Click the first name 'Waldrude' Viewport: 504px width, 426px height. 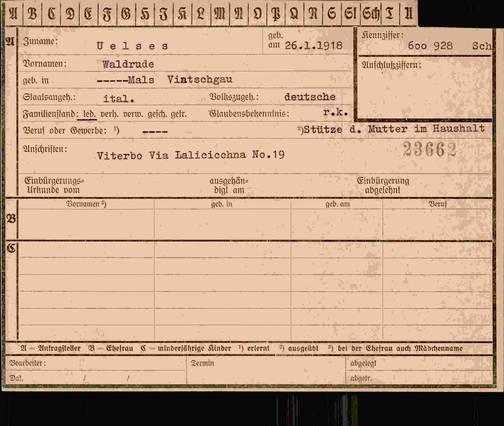tap(128, 64)
